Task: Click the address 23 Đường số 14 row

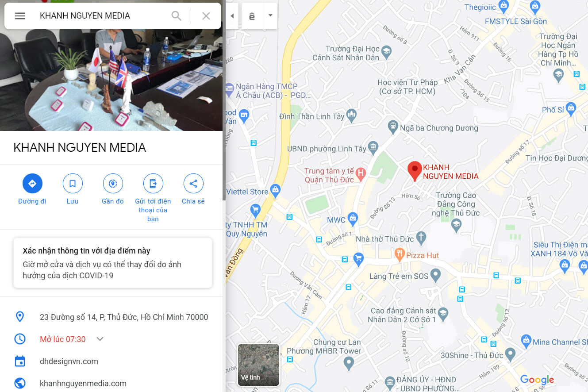Action: pos(113,317)
